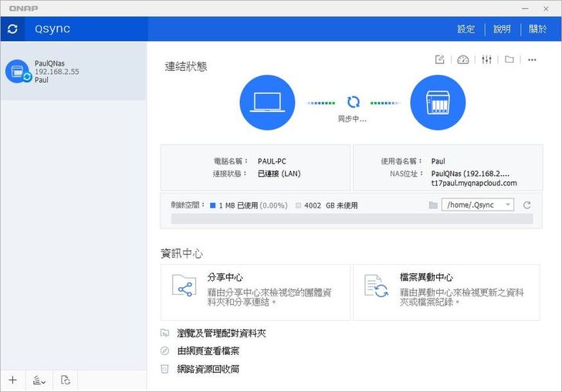Open the speed gauge icon
This screenshot has width=562, height=392.
[x=463, y=59]
